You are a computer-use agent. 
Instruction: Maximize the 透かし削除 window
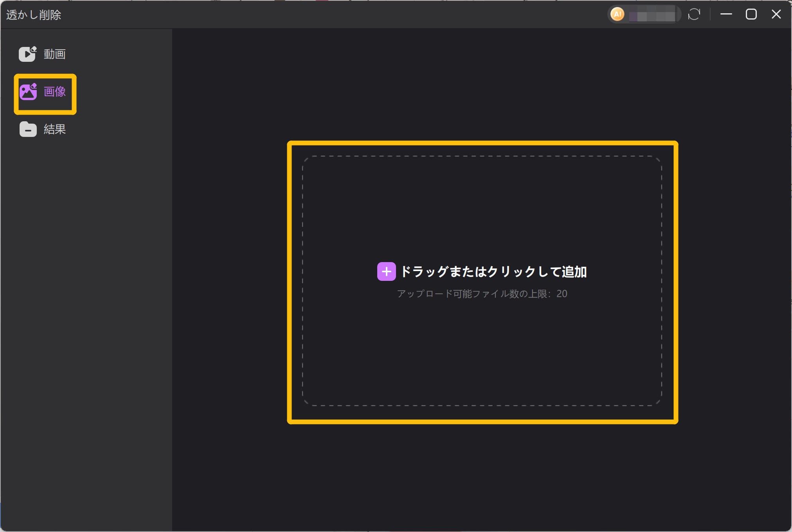[751, 14]
